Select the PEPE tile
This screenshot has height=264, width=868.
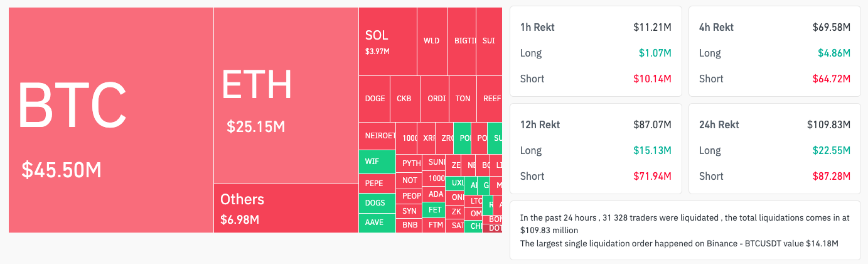(377, 184)
